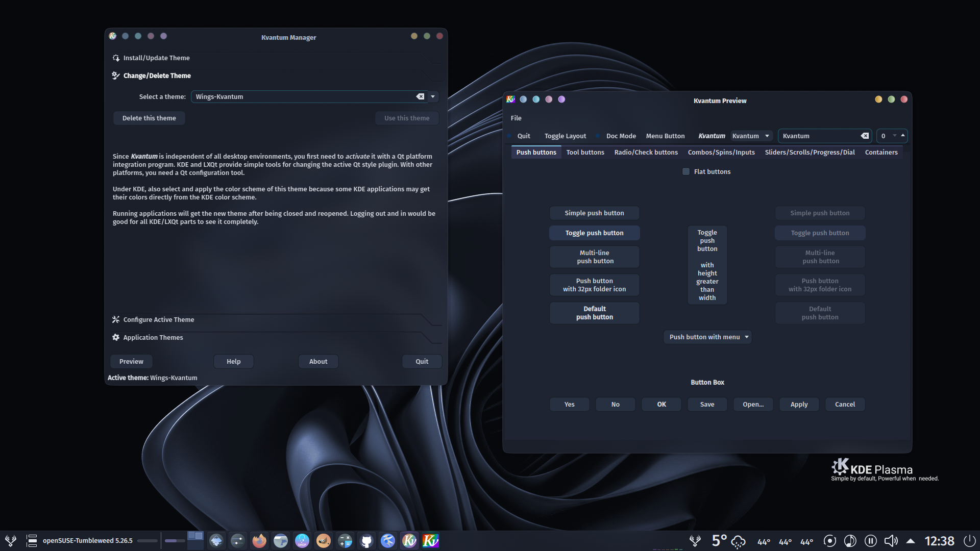Click the 'Default push button' on the left

594,313
